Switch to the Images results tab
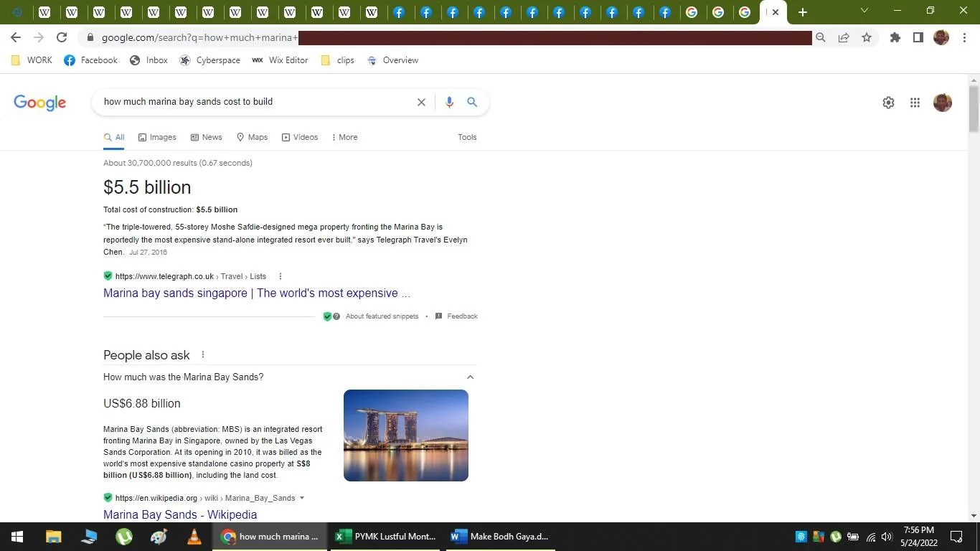The width and height of the screenshot is (980, 551). pyautogui.click(x=157, y=137)
